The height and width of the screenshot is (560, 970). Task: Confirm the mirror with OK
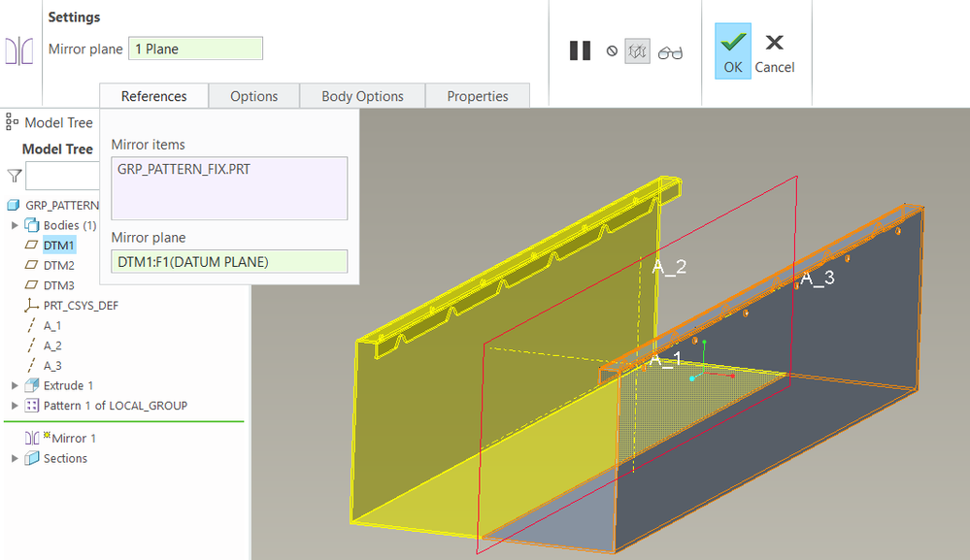[x=733, y=51]
